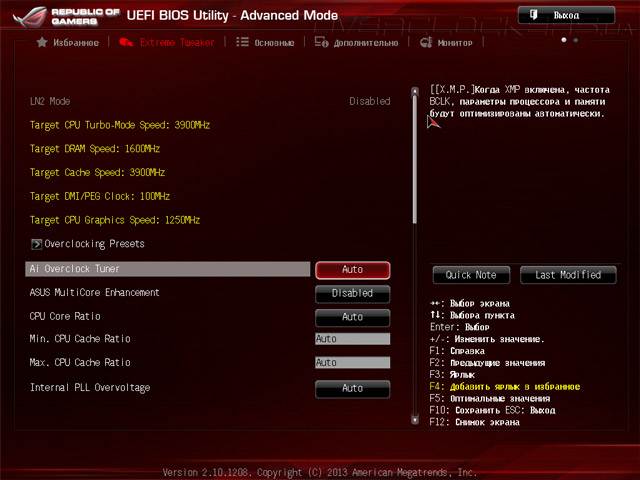Click the Max. CPU Cache Ratio field
The width and height of the screenshot is (640, 480).
pyautogui.click(x=352, y=362)
